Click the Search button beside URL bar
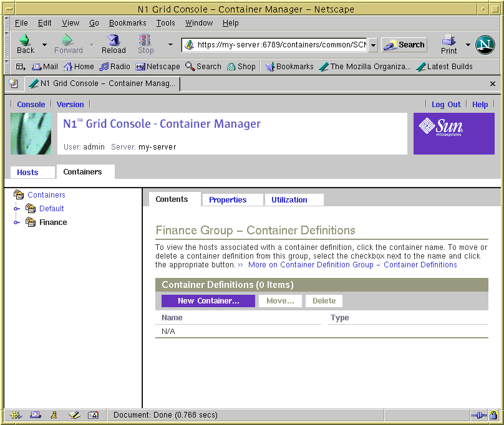This screenshot has height=425, width=504. coord(404,45)
